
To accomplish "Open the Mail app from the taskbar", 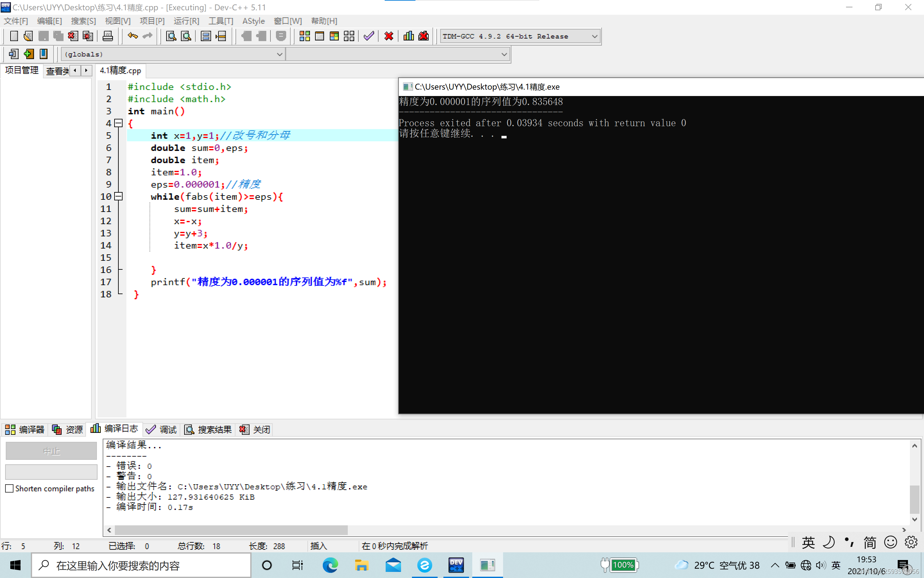I will point(393,565).
